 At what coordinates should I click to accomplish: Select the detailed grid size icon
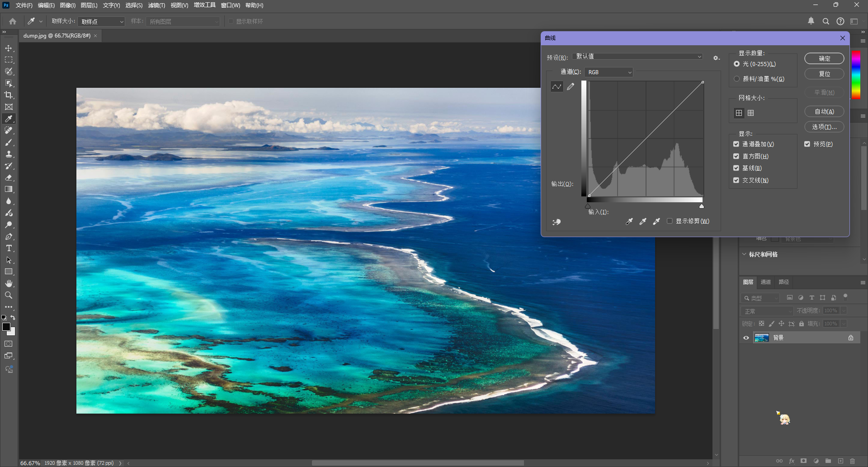(751, 113)
